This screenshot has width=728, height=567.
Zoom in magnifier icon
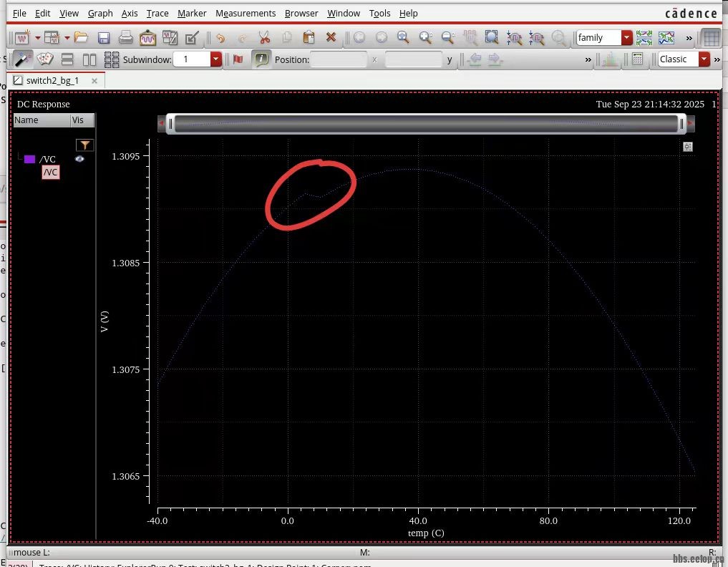tap(425, 38)
